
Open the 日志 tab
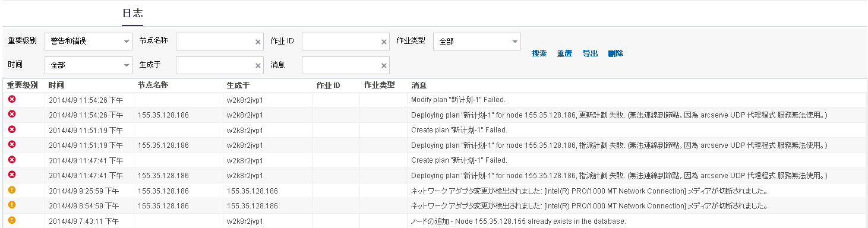(x=132, y=13)
